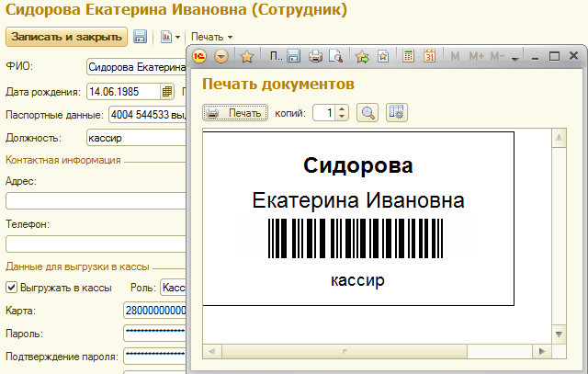Image resolution: width=588 pixels, height=374 pixels.
Task: Click the Телефон input field
Action: point(96,244)
